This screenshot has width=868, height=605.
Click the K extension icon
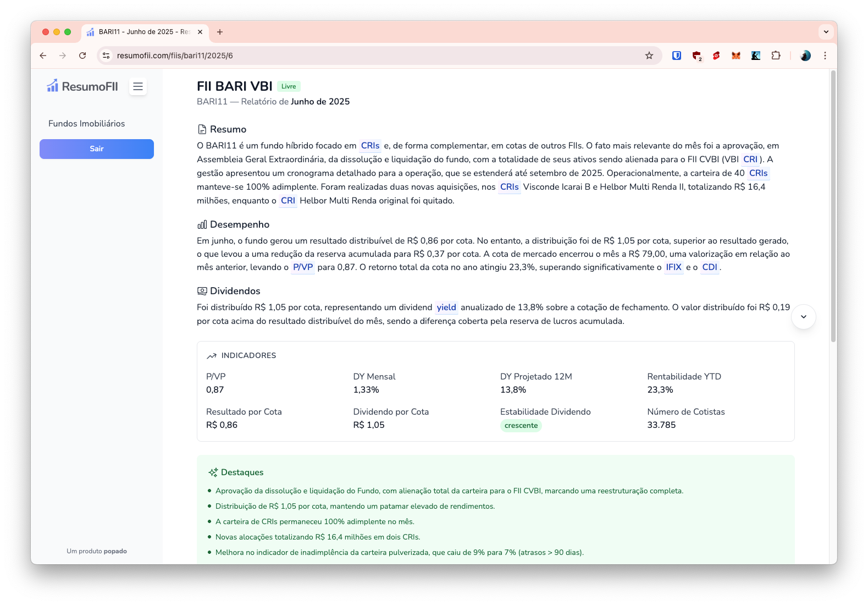[756, 56]
